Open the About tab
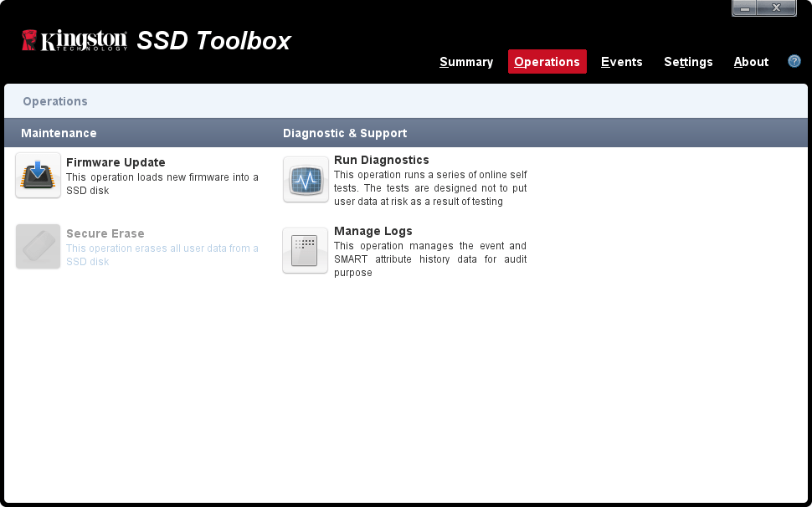Image resolution: width=812 pixels, height=507 pixels. [751, 62]
